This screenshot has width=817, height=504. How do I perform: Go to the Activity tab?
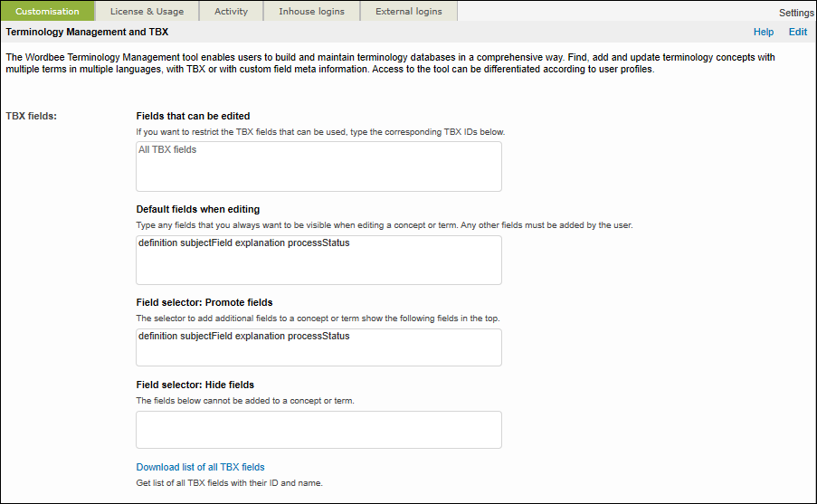click(231, 12)
